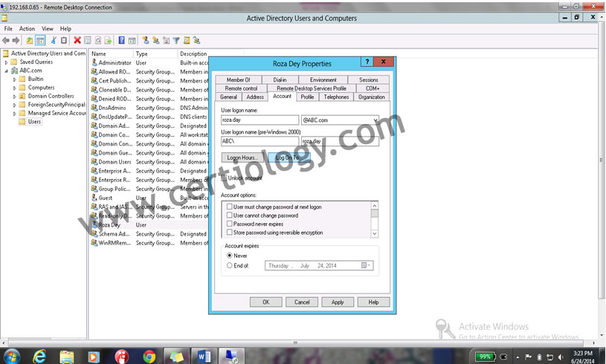Open Help with the blue question-mark icon
Screen dimensions: 606x364
tap(121, 40)
